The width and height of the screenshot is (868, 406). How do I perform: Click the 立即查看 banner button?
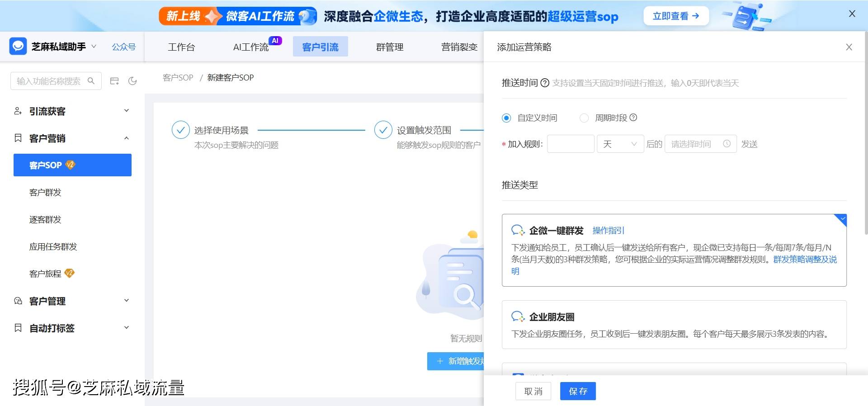pos(676,16)
